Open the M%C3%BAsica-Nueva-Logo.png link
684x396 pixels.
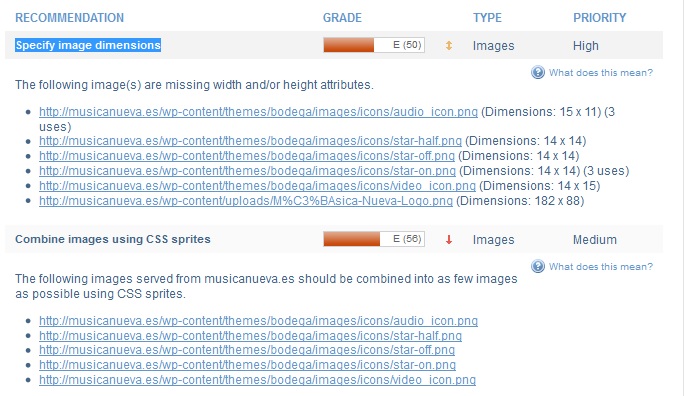[x=246, y=201]
